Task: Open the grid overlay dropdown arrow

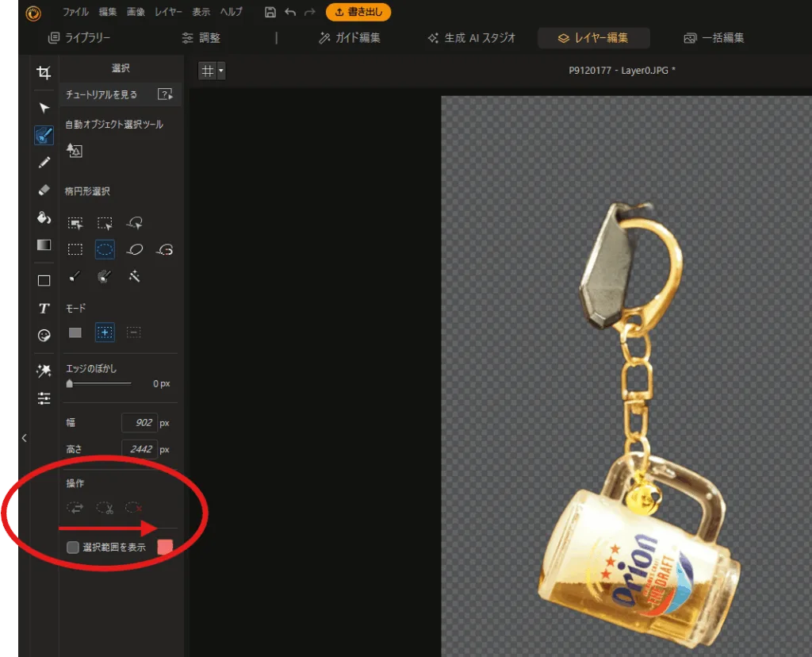Action: coord(221,71)
